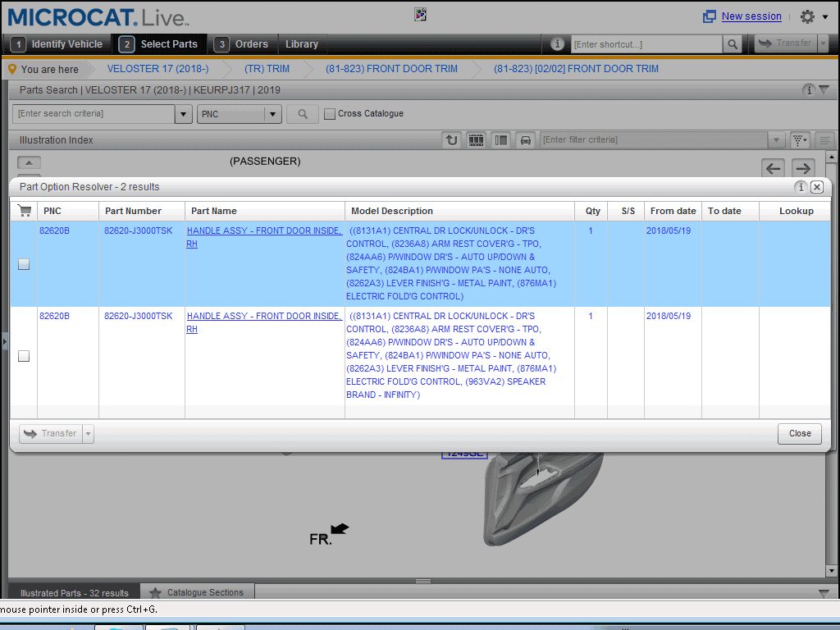Viewport: 840px width, 630px height.
Task: Switch to Orders tab
Action: click(242, 44)
